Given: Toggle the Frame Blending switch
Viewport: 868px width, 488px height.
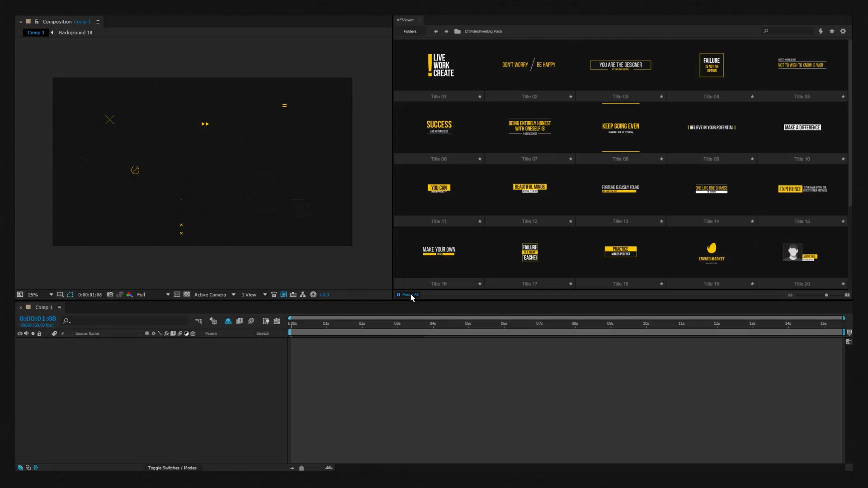Looking at the screenshot, I should point(240,321).
